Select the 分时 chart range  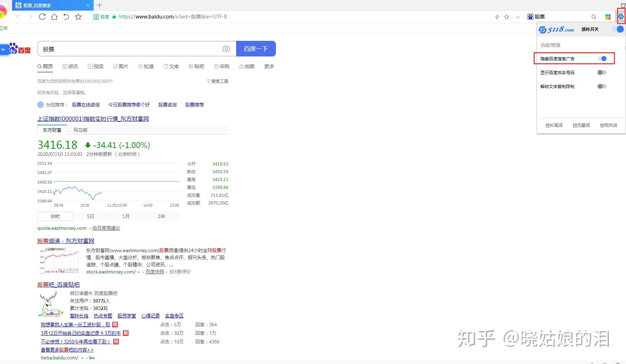[x=55, y=216]
